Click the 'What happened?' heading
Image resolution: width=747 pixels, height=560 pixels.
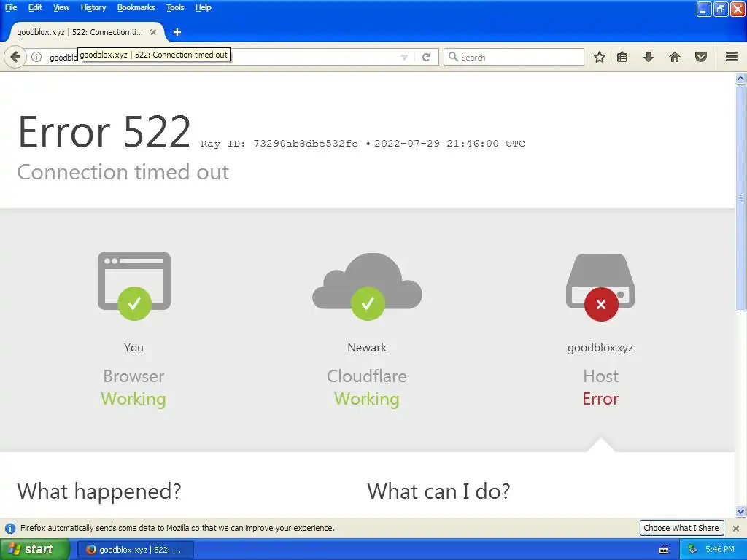coord(99,491)
